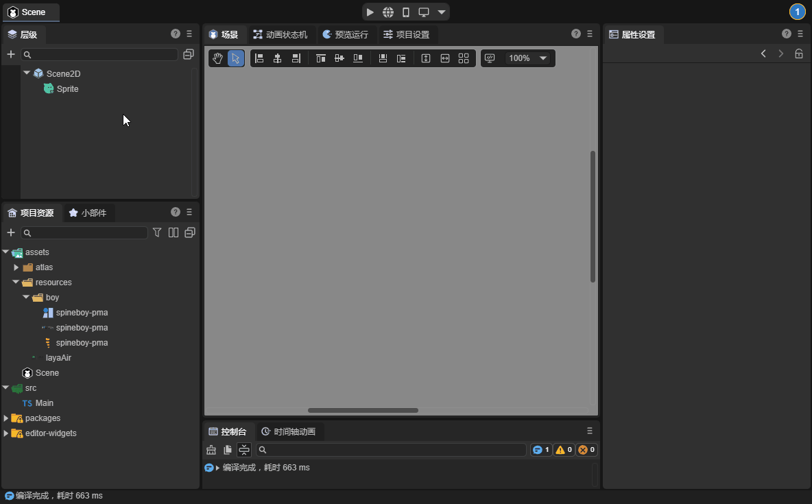Image resolution: width=812 pixels, height=504 pixels.
Task: Click the mobile device preview icon
Action: (406, 12)
